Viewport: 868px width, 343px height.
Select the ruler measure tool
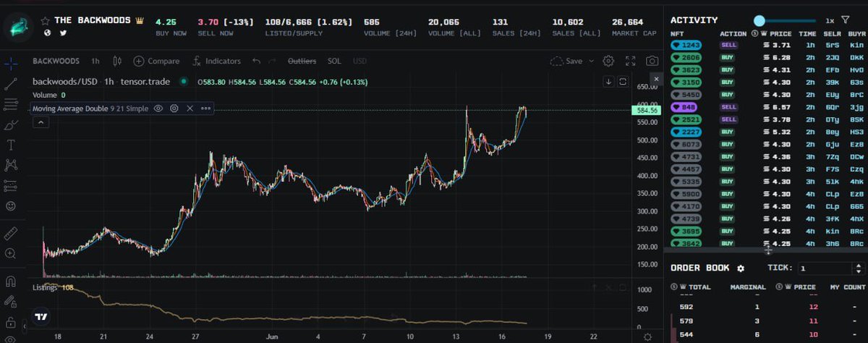click(10, 233)
